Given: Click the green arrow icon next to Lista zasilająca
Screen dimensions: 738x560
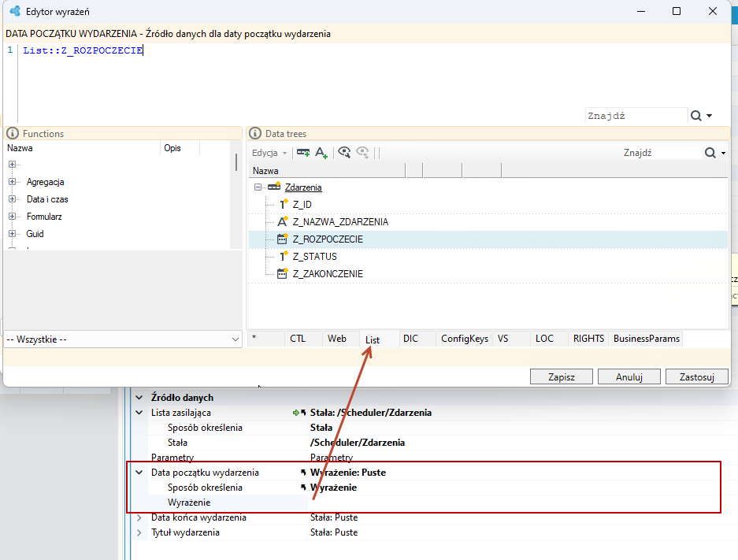Looking at the screenshot, I should pos(295,413).
